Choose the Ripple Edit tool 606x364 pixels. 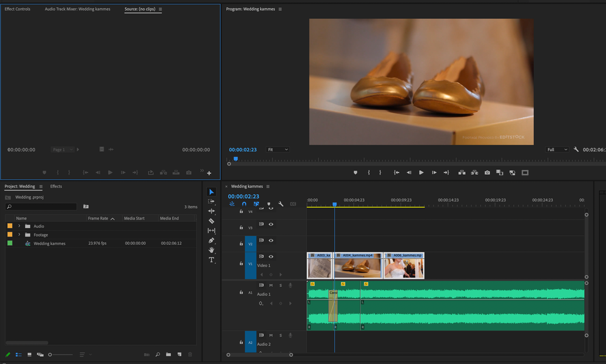[211, 211]
